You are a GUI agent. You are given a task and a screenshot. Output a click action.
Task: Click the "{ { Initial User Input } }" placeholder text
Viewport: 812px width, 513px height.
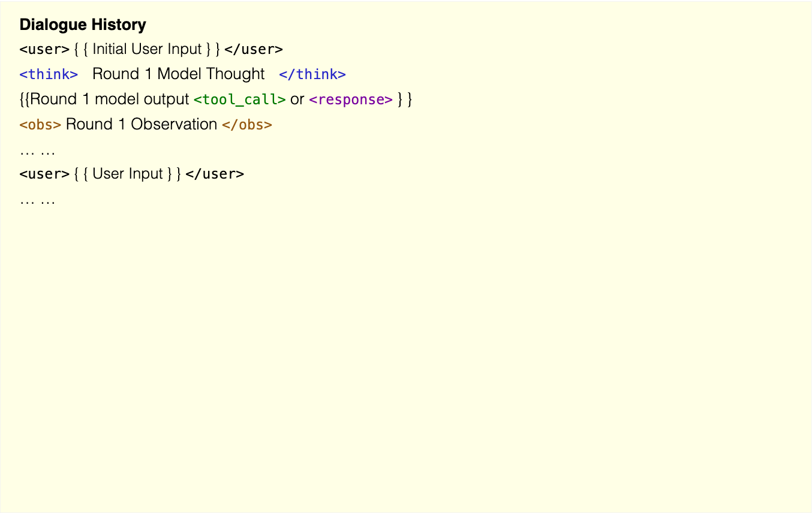147,49
